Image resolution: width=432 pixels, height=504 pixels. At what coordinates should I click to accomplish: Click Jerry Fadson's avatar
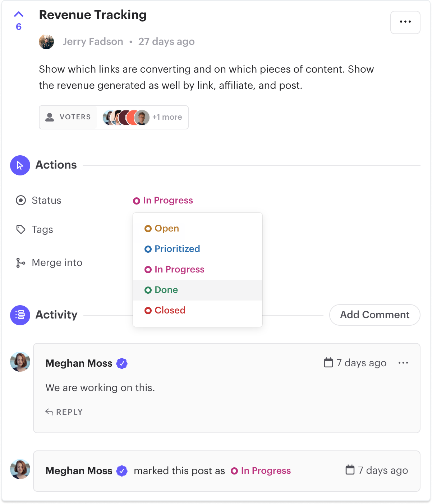46,42
